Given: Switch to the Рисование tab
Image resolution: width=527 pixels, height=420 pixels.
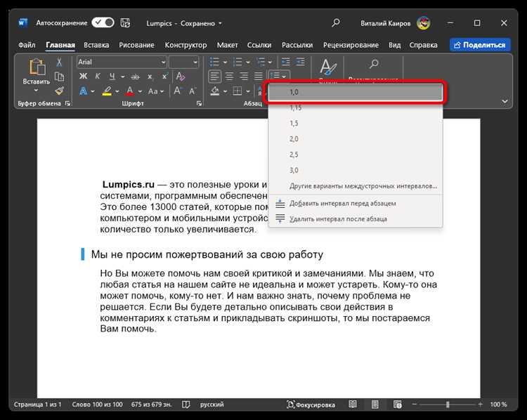Looking at the screenshot, I should coord(136,45).
